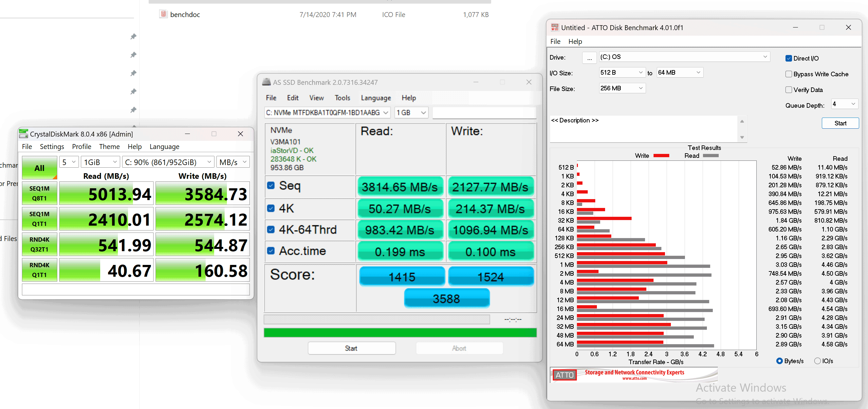Run the RND4K Q32T1 test
This screenshot has width=868, height=409.
pyautogui.click(x=39, y=244)
